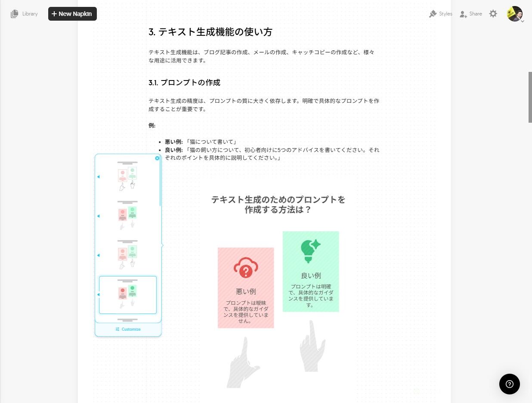This screenshot has height=403, width=532.
Task: Click subheading 3.1. プロンプトの作成
Action: click(x=184, y=83)
